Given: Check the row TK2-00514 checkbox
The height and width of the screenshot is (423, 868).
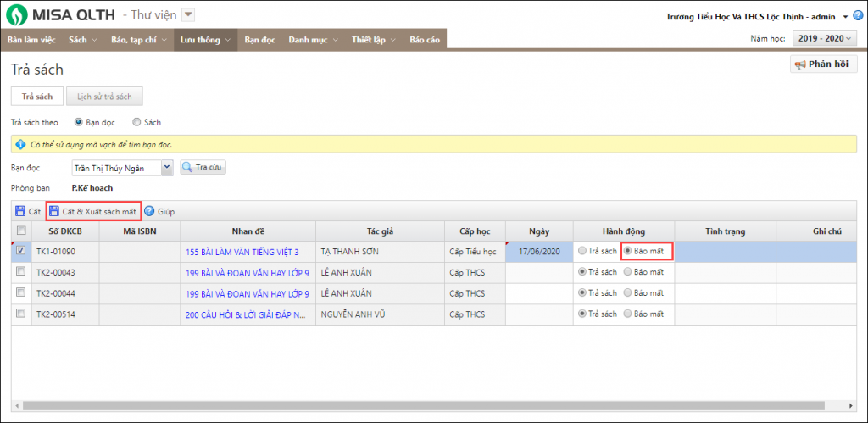Looking at the screenshot, I should 21,314.
